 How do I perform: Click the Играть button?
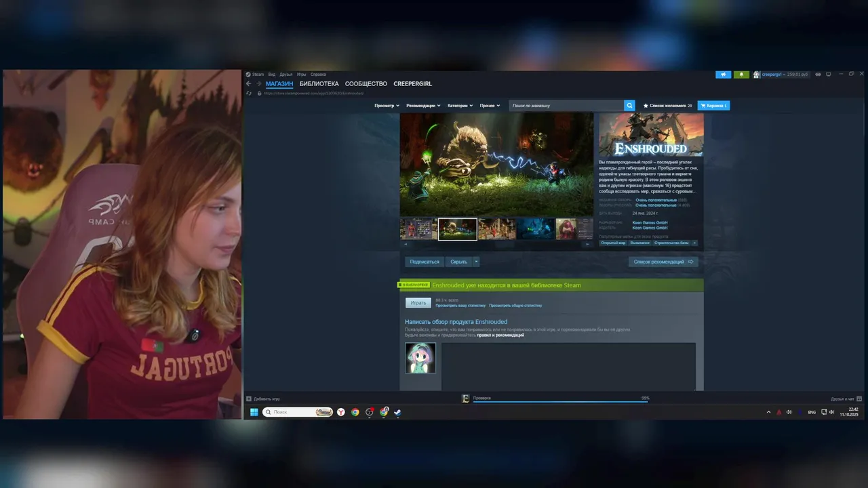tap(418, 303)
